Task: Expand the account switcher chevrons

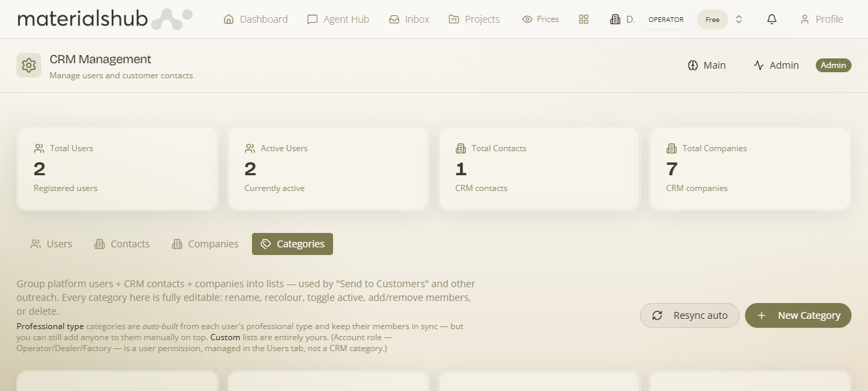Action: pos(739,19)
